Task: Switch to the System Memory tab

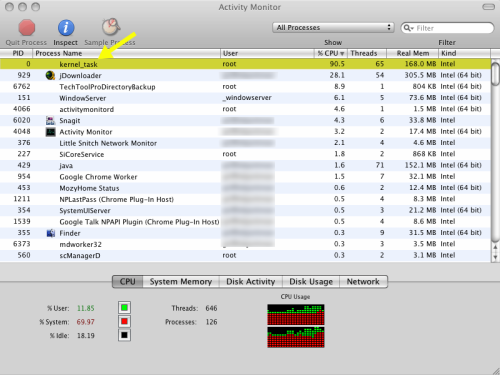Action: [x=181, y=282]
